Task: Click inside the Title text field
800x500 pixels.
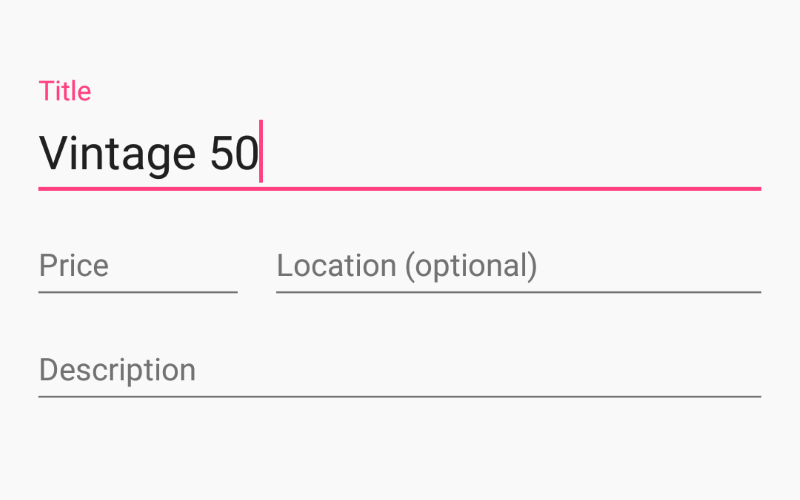Action: pos(400,153)
